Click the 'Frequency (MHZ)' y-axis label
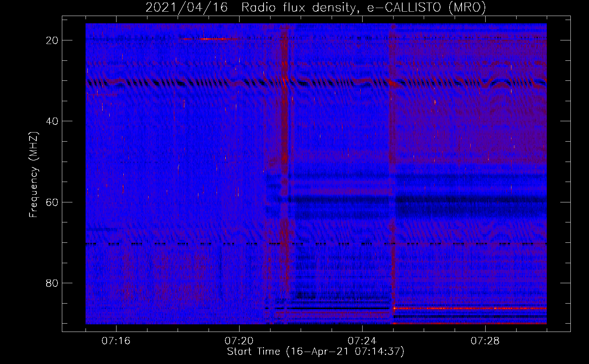The image size is (589, 364). click(34, 175)
